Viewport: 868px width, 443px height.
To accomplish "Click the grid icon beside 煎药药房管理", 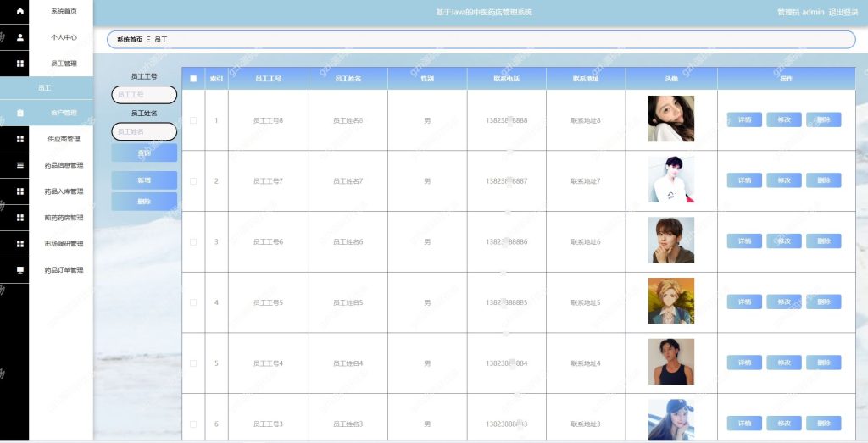I will click(x=20, y=218).
